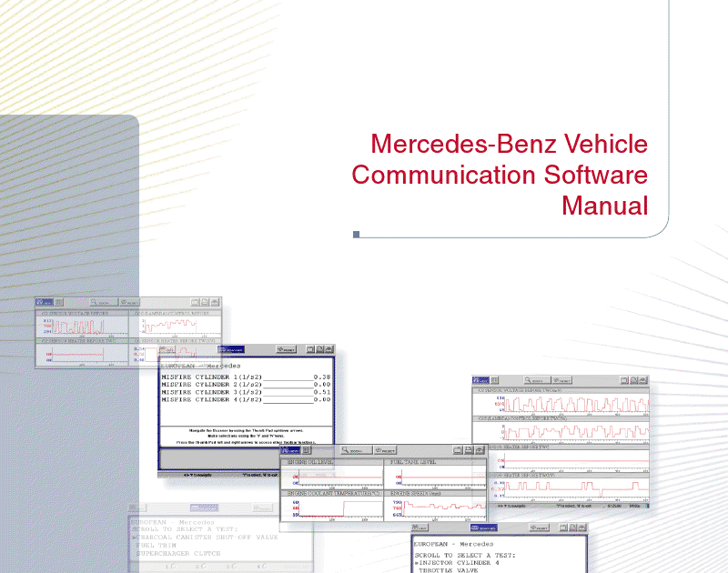Click the ENGINE COOLANT TEMPERATURE graph panel
The height and width of the screenshot is (573, 728).
pyautogui.click(x=332, y=506)
